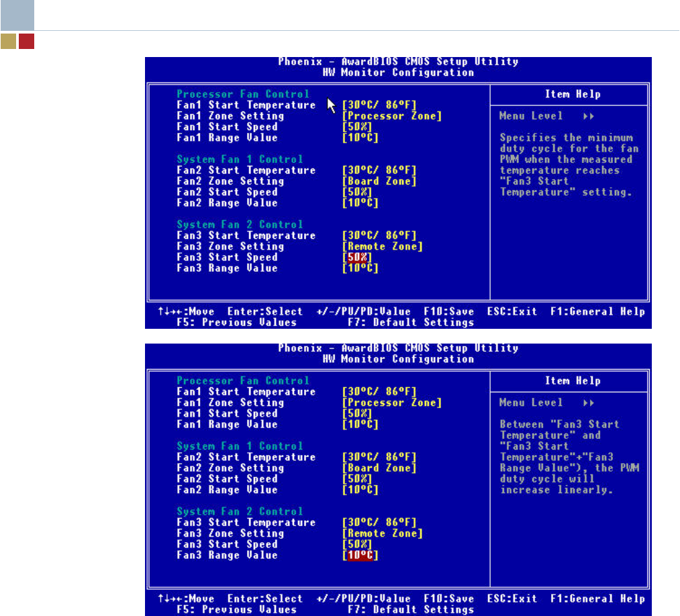
Task: Open Processor Zone setting in top BIOS screen
Action: click(391, 115)
